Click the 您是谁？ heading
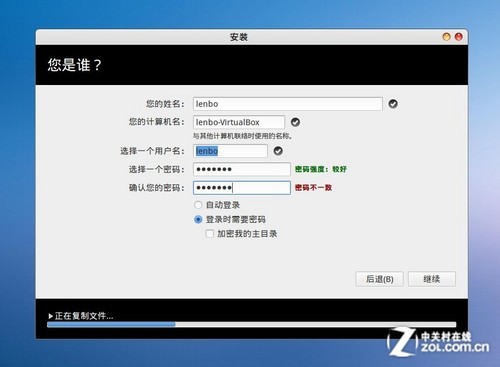 (74, 65)
